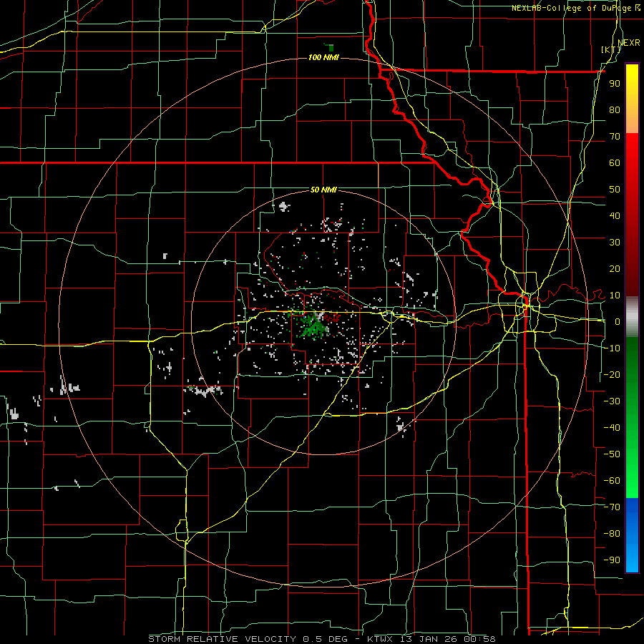Click the 50 value on velocity scale
Viewport: 644px width, 644px height.
(x=615, y=190)
